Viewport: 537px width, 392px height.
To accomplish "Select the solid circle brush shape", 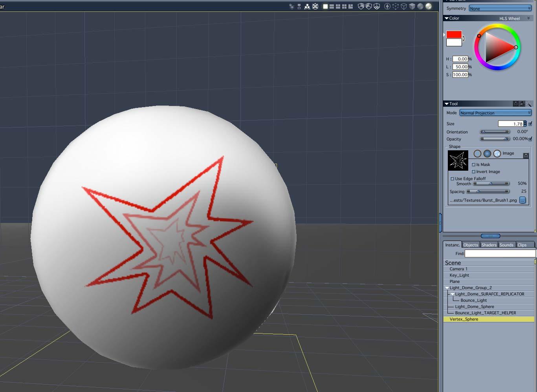I will 487,153.
